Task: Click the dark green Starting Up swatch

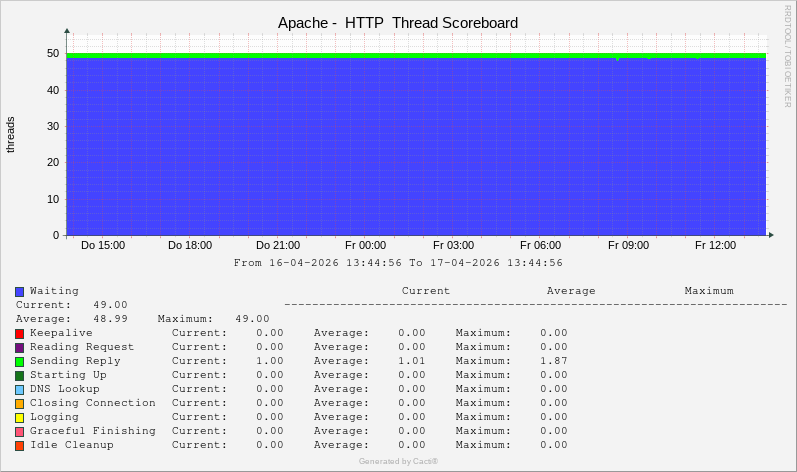Action: [19, 375]
